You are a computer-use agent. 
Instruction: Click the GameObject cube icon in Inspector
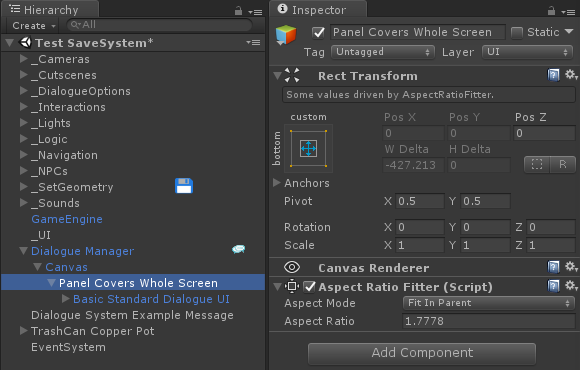pyautogui.click(x=286, y=35)
